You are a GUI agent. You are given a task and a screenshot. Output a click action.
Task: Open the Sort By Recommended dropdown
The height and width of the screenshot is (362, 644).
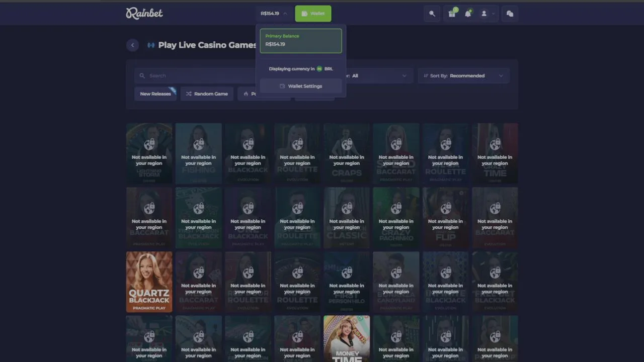click(x=463, y=76)
